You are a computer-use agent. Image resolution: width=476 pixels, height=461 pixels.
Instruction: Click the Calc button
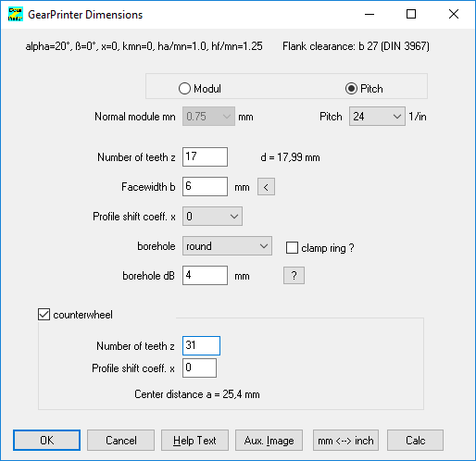[415, 440]
